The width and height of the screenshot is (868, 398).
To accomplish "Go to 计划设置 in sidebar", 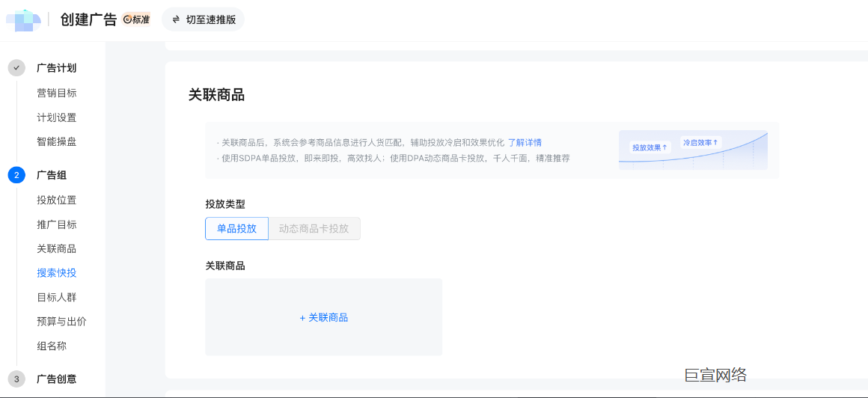I will point(56,117).
